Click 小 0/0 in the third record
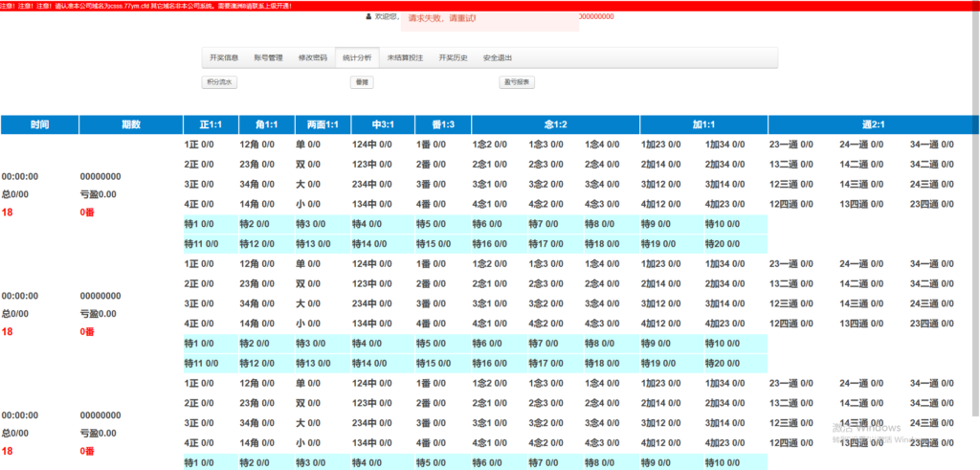 pyautogui.click(x=308, y=442)
